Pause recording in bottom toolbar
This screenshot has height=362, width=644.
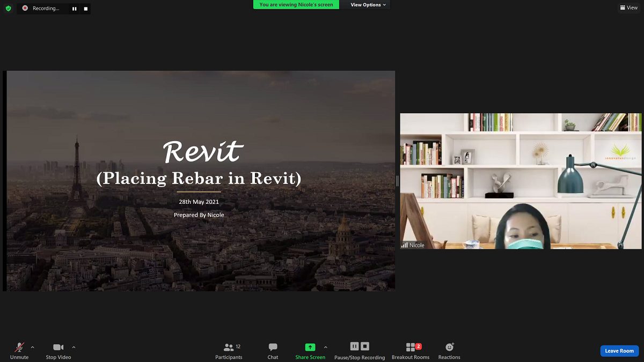click(x=354, y=346)
